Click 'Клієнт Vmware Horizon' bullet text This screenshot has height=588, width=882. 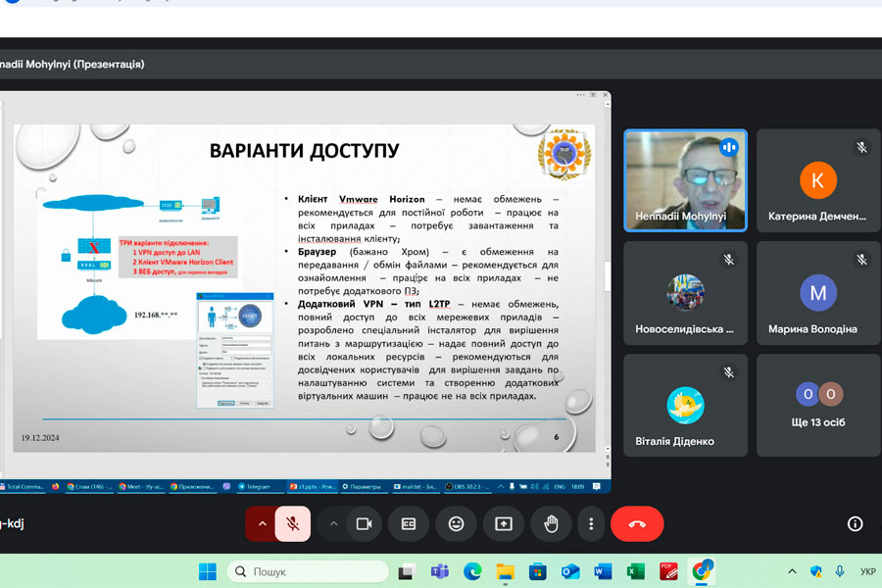361,199
